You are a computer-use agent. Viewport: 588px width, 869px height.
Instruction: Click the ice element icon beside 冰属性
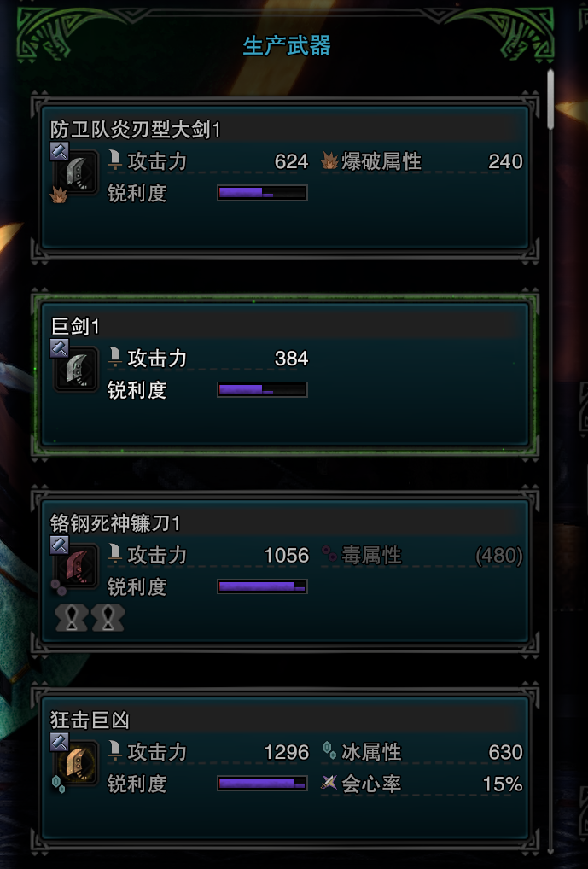pyautogui.click(x=329, y=751)
